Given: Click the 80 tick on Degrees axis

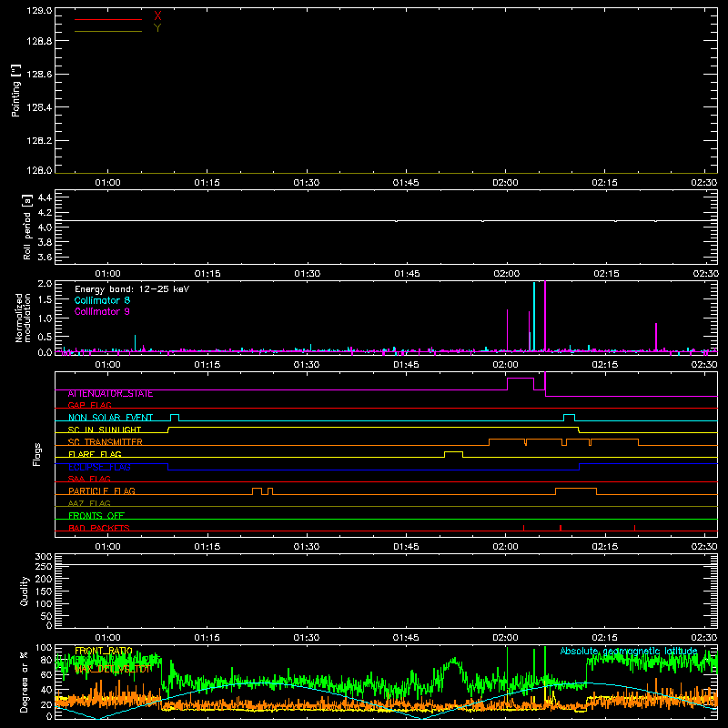Looking at the screenshot, I should click(x=46, y=660).
